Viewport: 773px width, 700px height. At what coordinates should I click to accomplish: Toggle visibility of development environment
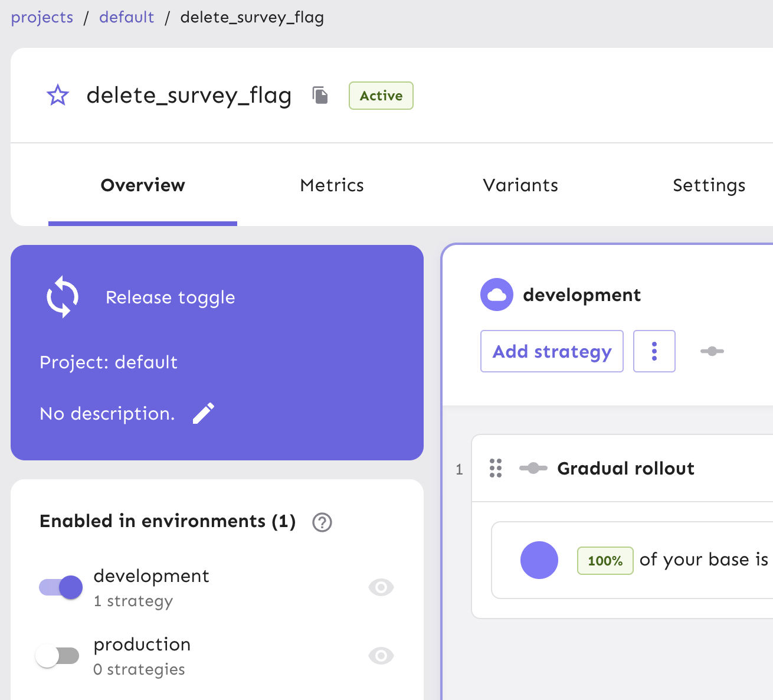click(x=381, y=587)
